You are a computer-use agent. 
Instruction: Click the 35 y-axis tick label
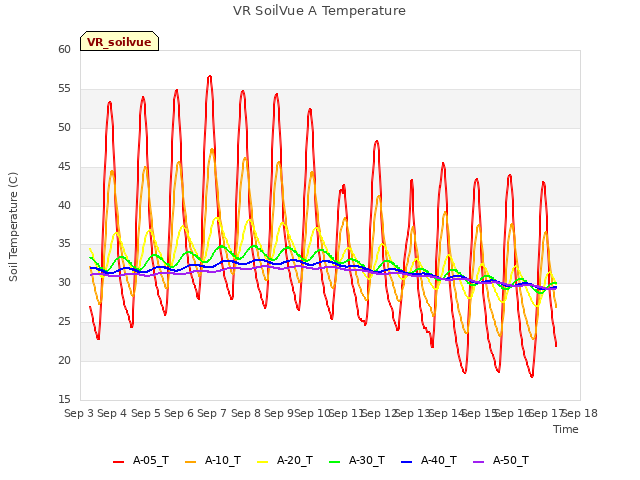click(x=64, y=244)
